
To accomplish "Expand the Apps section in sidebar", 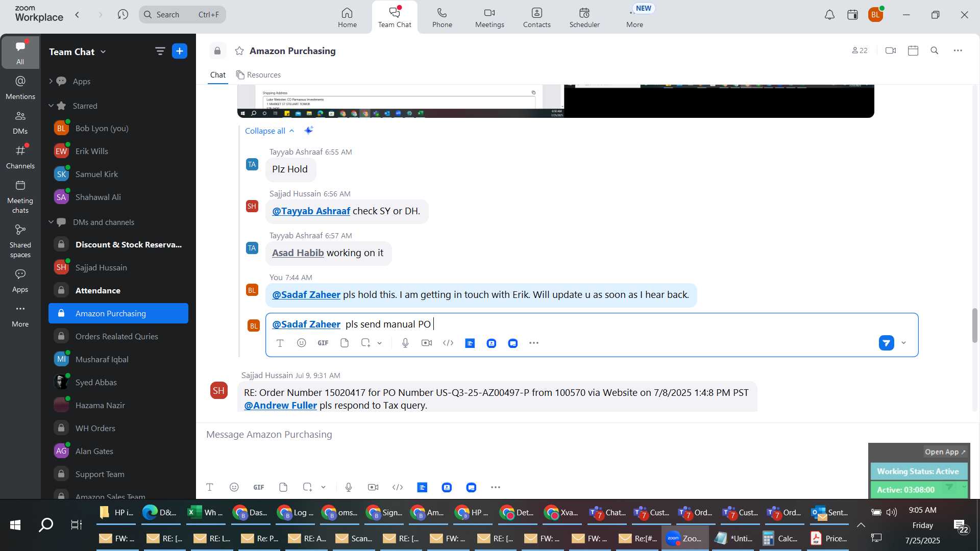I will pos(51,81).
